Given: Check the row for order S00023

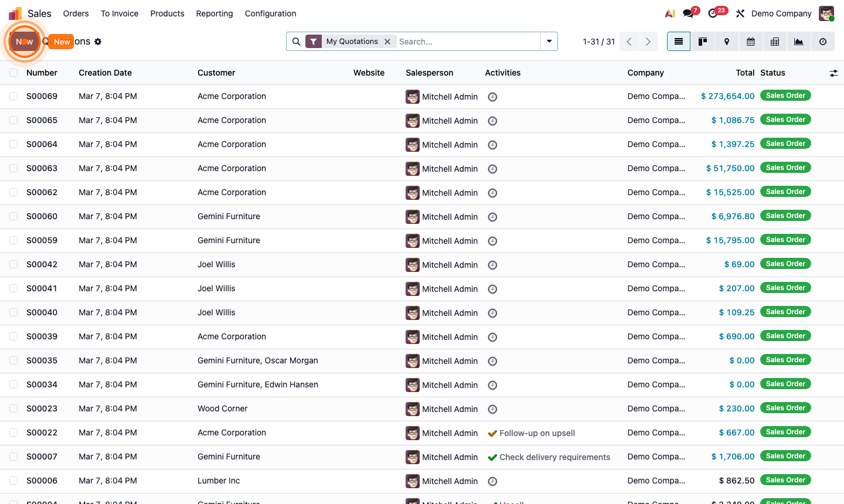Looking at the screenshot, I should pos(13,408).
